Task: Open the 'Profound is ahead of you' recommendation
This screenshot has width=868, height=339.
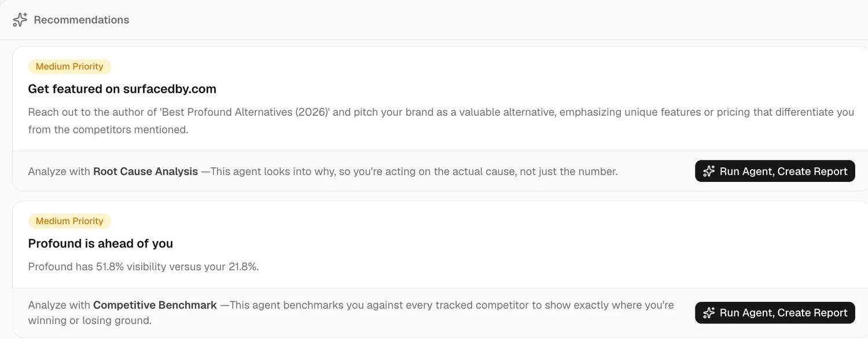Action: point(101,243)
